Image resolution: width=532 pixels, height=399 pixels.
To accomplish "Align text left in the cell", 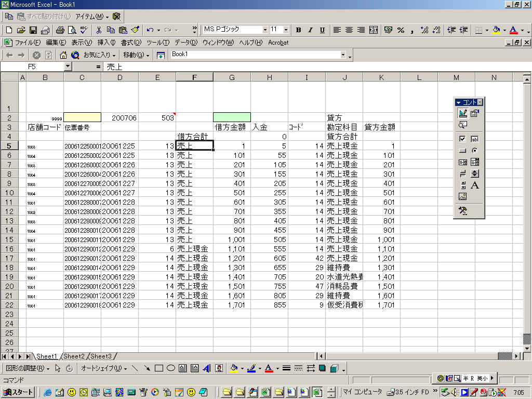I will click(x=337, y=30).
